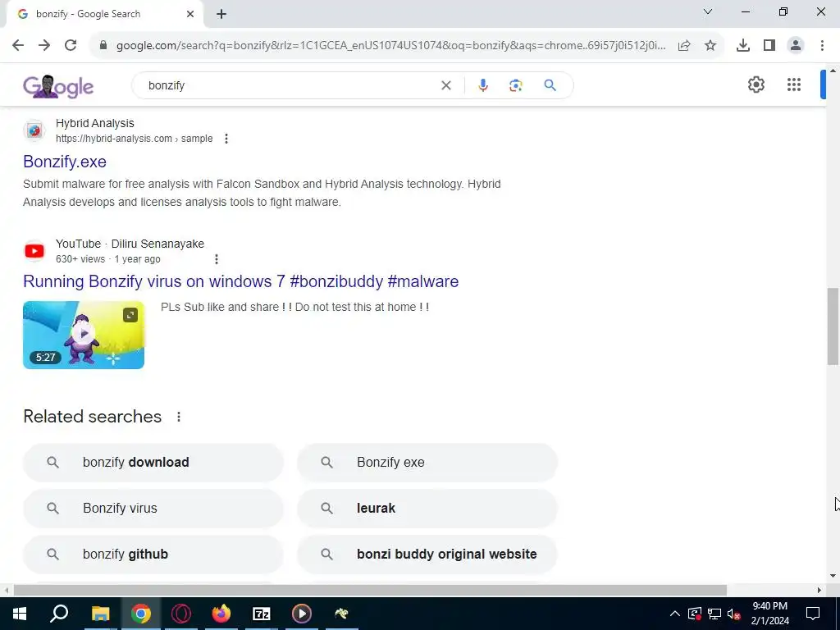The width and height of the screenshot is (840, 630).
Task: Open File Explorer from taskbar
Action: (x=100, y=614)
